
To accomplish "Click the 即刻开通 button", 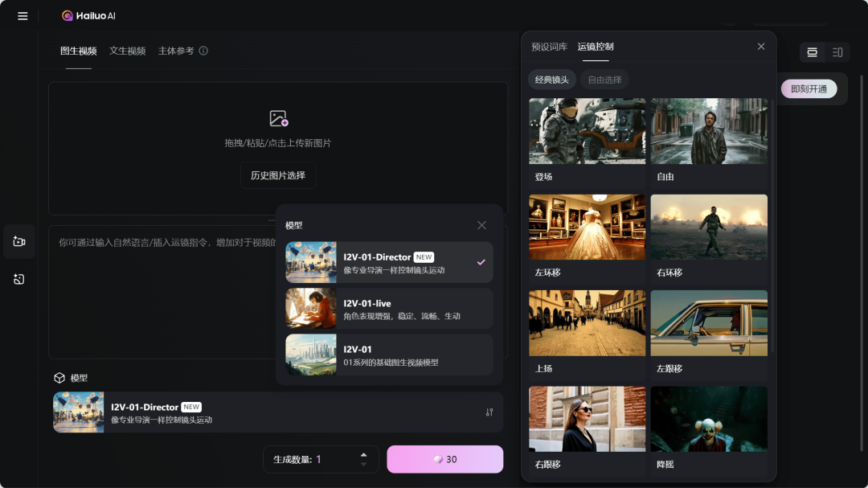I will pyautogui.click(x=809, y=88).
